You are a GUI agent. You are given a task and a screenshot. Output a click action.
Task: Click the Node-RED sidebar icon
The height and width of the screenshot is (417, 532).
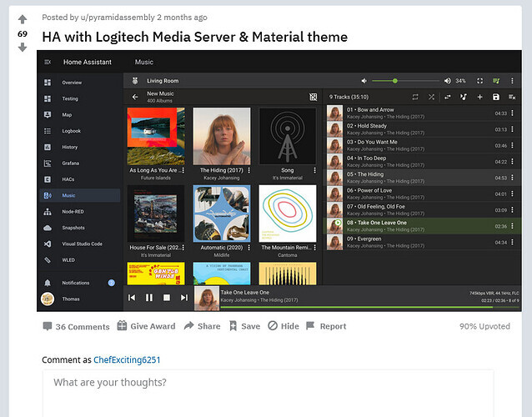pos(48,212)
